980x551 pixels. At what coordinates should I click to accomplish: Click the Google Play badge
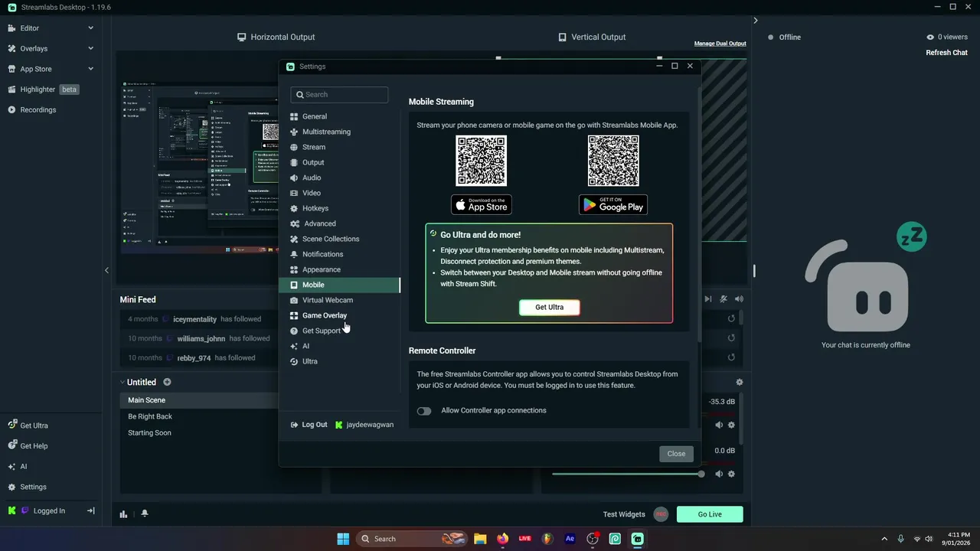[613, 204]
